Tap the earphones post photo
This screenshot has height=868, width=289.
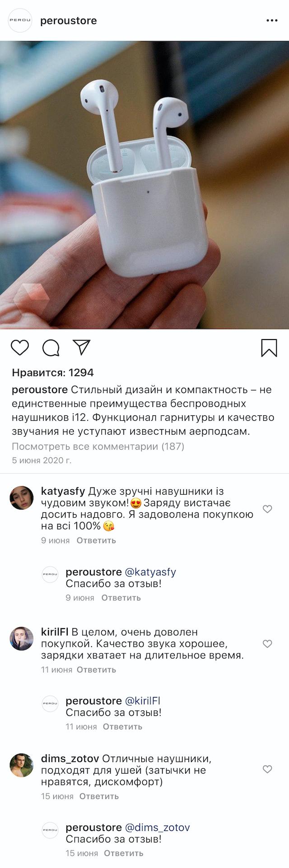coord(144,185)
